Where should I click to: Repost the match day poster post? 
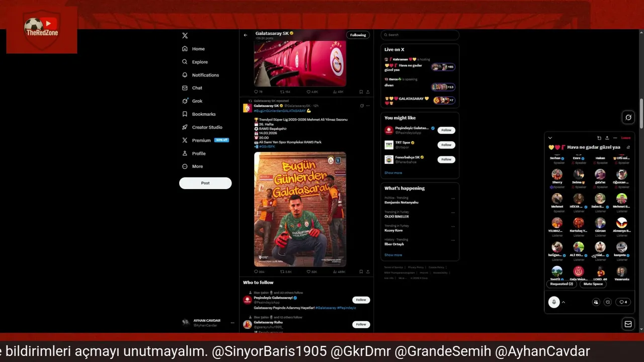click(x=286, y=271)
